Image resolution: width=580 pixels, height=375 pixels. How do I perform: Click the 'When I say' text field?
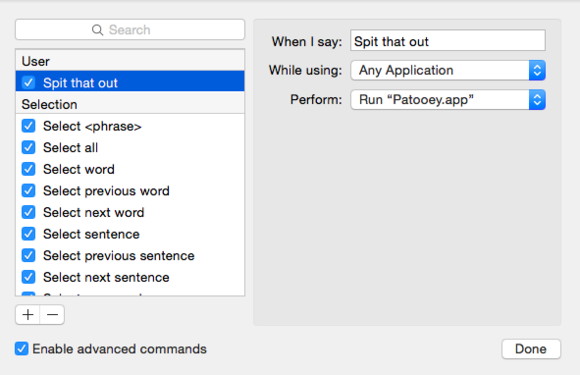(x=448, y=41)
